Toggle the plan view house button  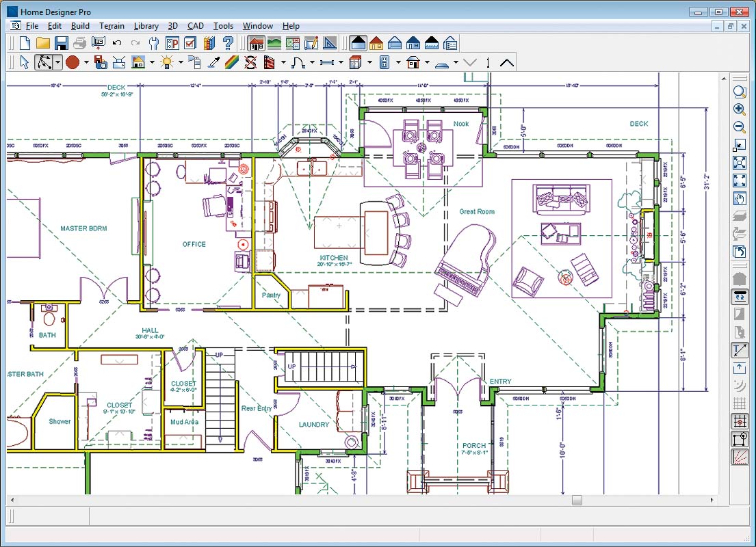pyautogui.click(x=359, y=43)
